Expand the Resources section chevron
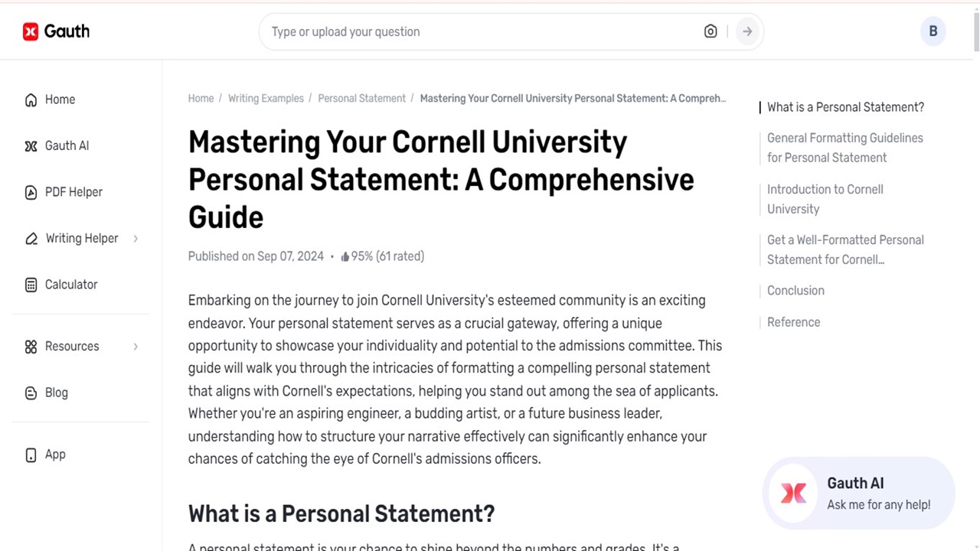This screenshot has width=980, height=551. pyautogui.click(x=136, y=346)
